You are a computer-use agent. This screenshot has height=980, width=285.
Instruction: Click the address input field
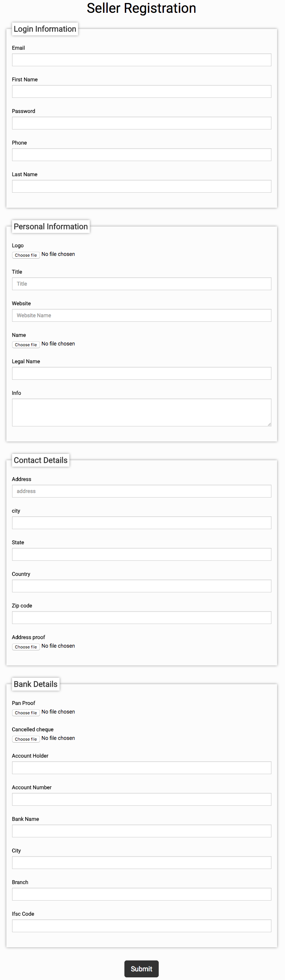click(x=141, y=491)
